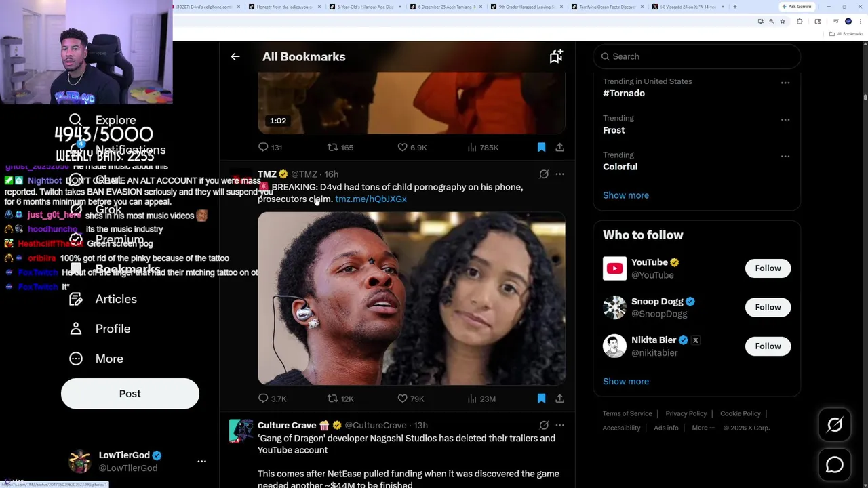
Task: Open account menu dots next to LowTierGod
Action: (201, 462)
